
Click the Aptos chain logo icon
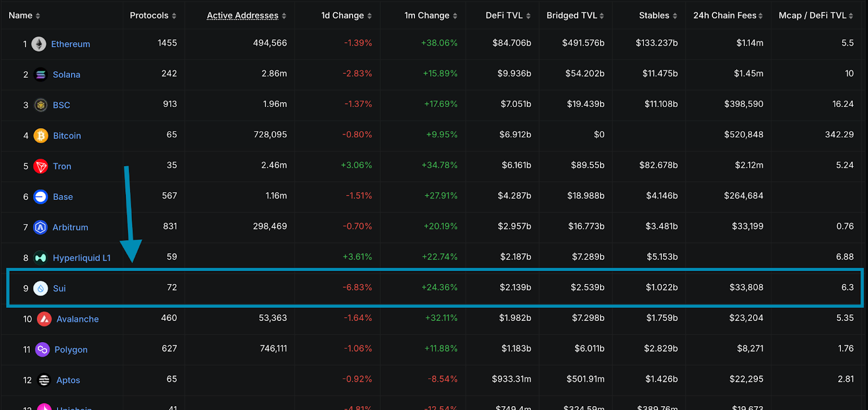[x=44, y=380]
